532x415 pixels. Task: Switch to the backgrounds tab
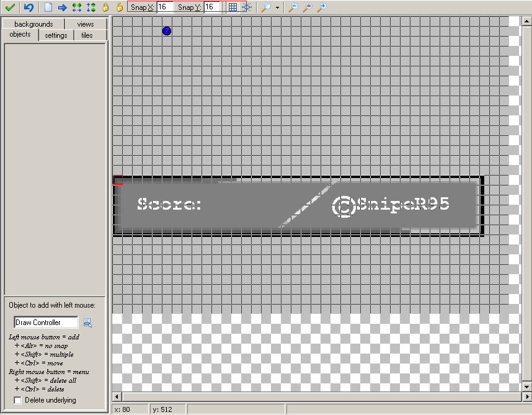[33, 24]
